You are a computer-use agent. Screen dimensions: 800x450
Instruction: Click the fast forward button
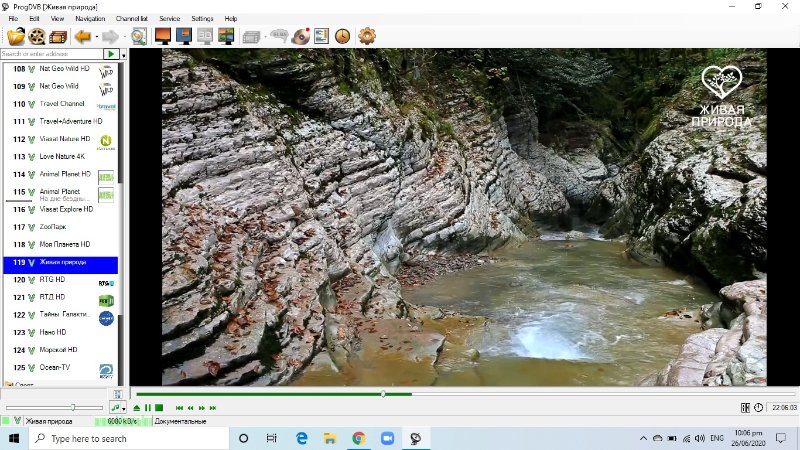click(x=202, y=408)
